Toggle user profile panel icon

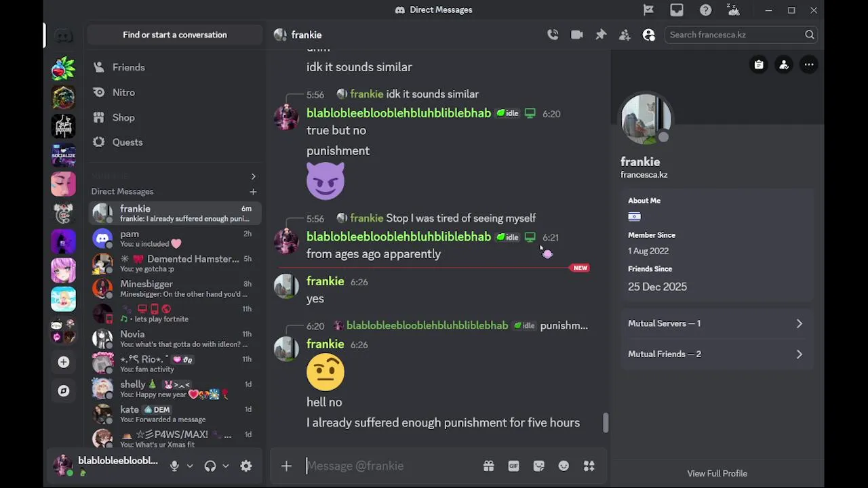(x=649, y=35)
